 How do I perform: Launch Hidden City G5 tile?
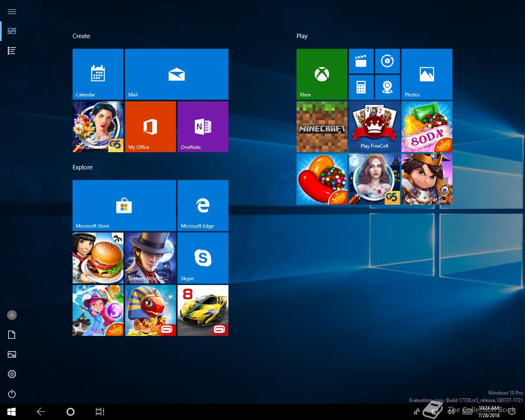pyautogui.click(x=374, y=179)
